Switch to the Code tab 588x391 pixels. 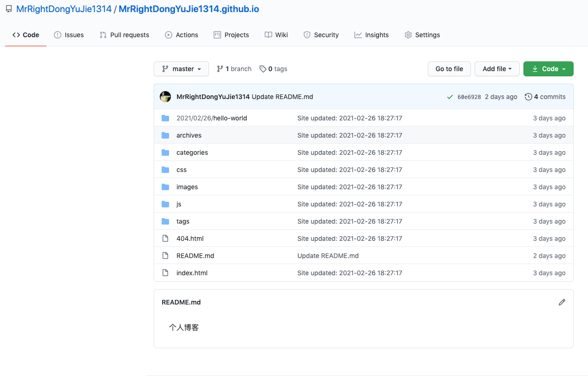[26, 35]
